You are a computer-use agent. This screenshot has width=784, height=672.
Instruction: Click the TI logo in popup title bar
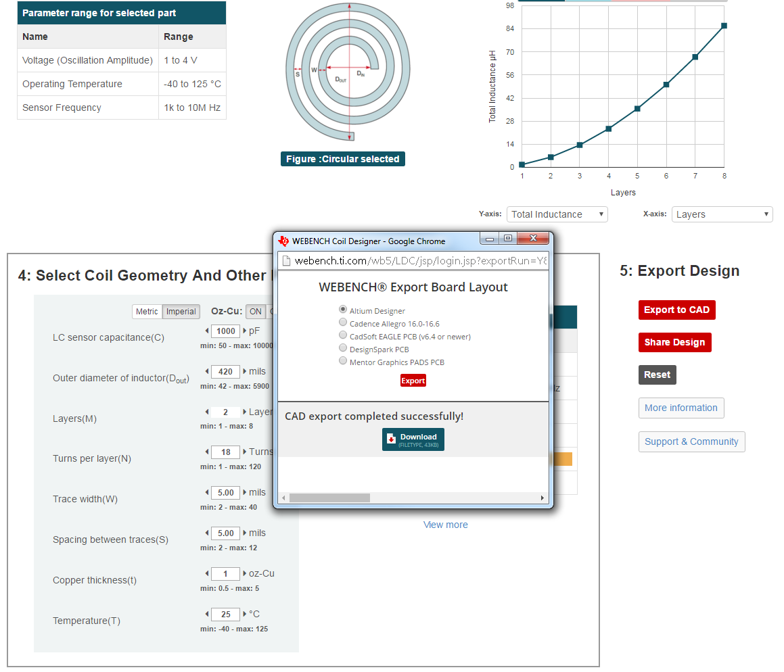click(284, 241)
